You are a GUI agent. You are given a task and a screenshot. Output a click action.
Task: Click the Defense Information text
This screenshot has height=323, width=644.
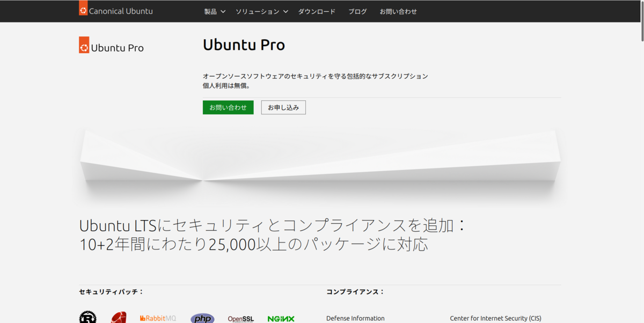coord(355,318)
